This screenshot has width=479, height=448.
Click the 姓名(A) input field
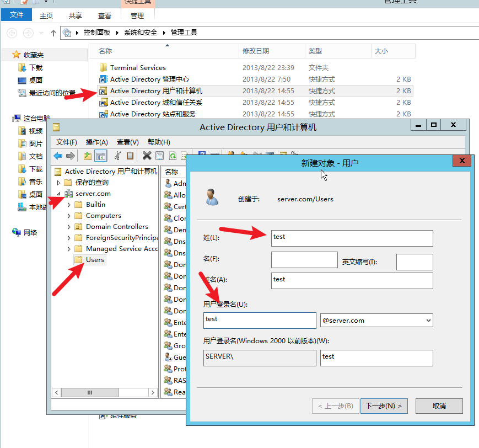pos(352,281)
